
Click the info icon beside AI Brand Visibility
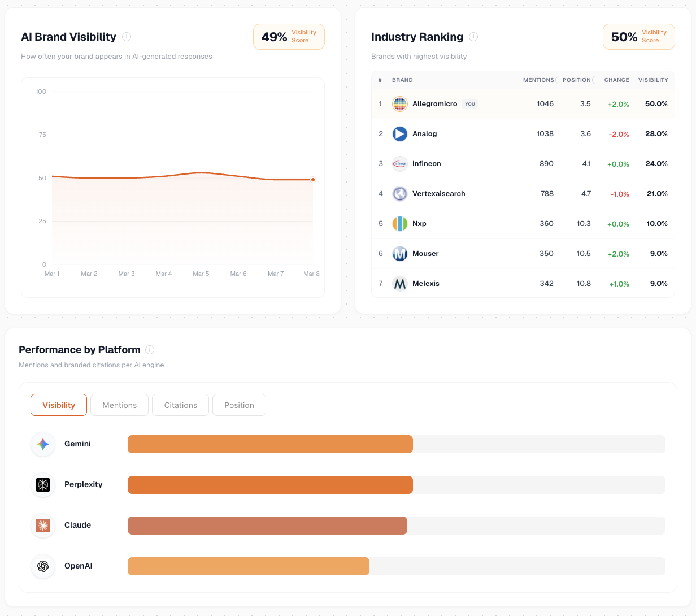(x=127, y=37)
